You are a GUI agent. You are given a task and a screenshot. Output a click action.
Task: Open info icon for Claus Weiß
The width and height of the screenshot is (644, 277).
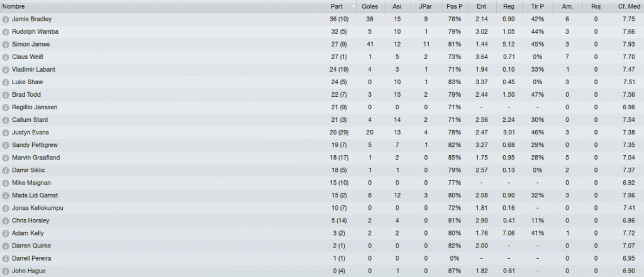[x=5, y=57]
